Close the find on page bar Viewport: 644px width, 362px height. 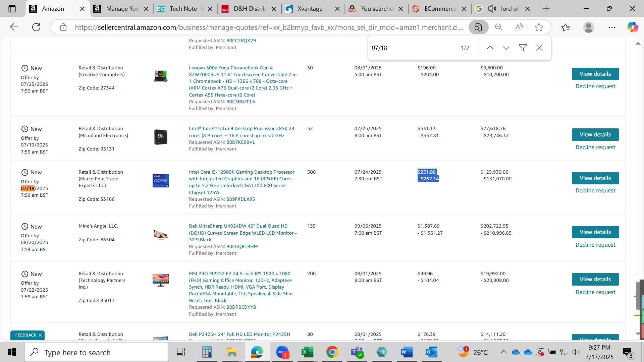click(539, 48)
